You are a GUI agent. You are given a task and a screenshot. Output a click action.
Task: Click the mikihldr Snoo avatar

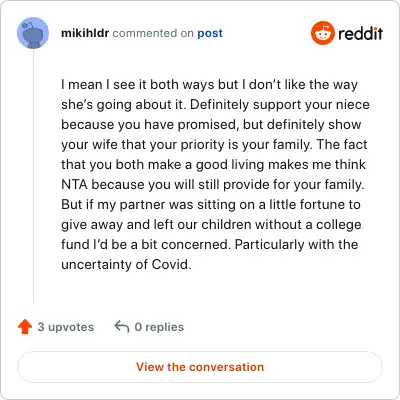[x=33, y=33]
